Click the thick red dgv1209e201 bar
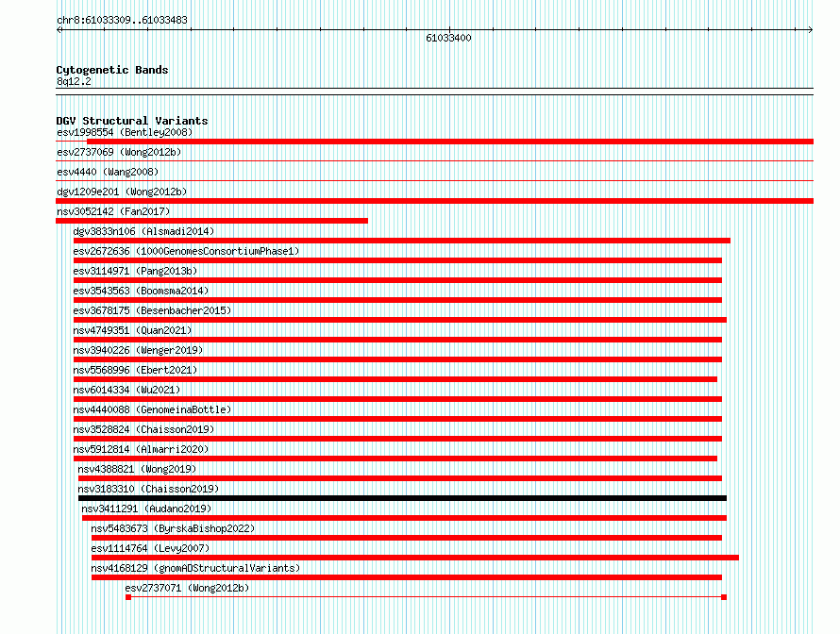The width and height of the screenshot is (840, 634). coord(434,201)
